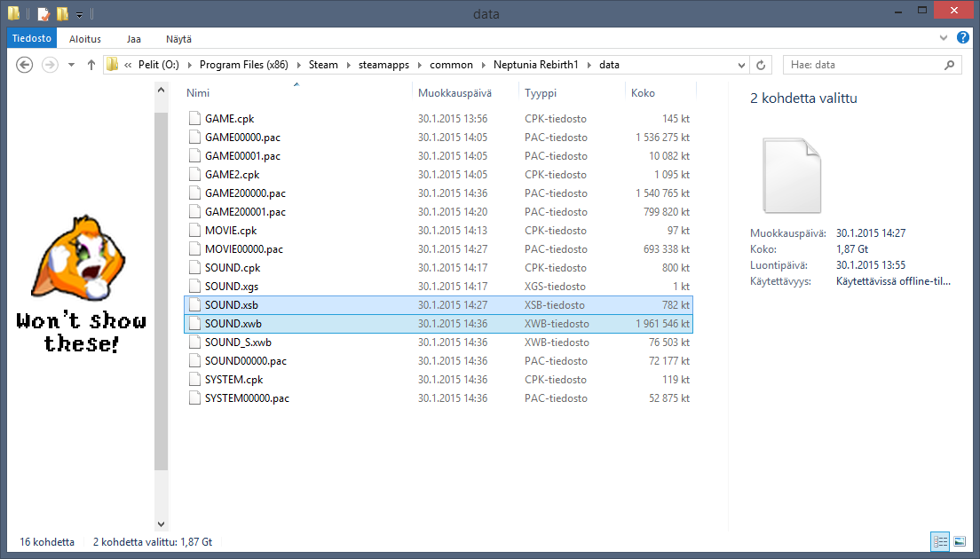
Task: Expand breadcrumb arrow after 'common'
Action: tap(483, 65)
